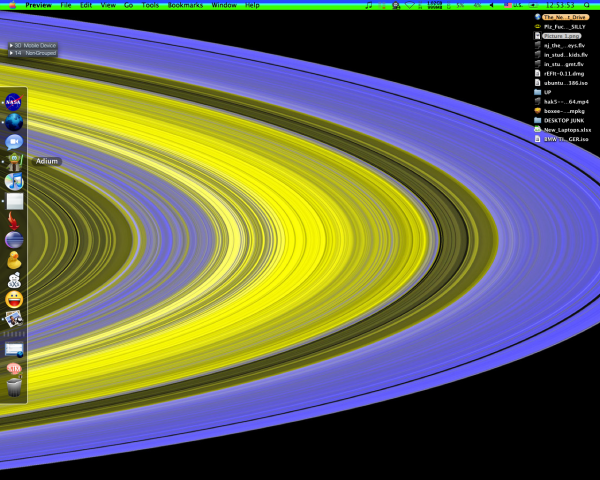Open Cyberduck rubber duck in Dock

[x=14, y=260]
